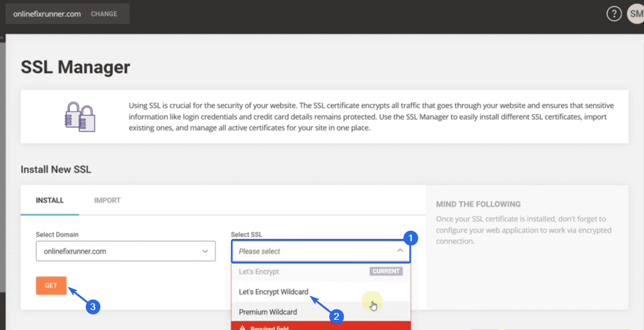The image size is (644, 330).
Task: Switch to the INSTALL tab
Action: (x=50, y=200)
